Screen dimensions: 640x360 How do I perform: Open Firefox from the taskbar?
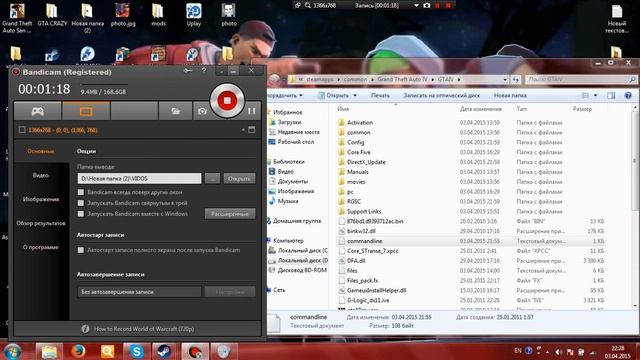[x=78, y=351]
